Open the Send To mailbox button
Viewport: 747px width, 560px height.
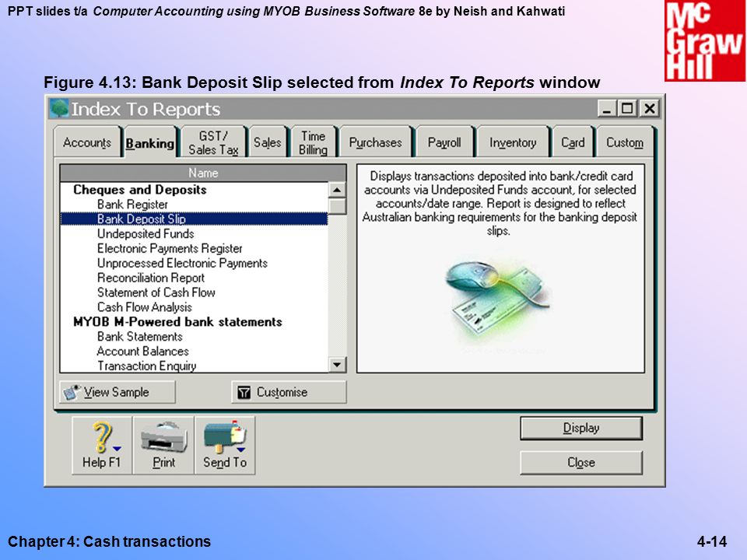pyautogui.click(x=225, y=445)
